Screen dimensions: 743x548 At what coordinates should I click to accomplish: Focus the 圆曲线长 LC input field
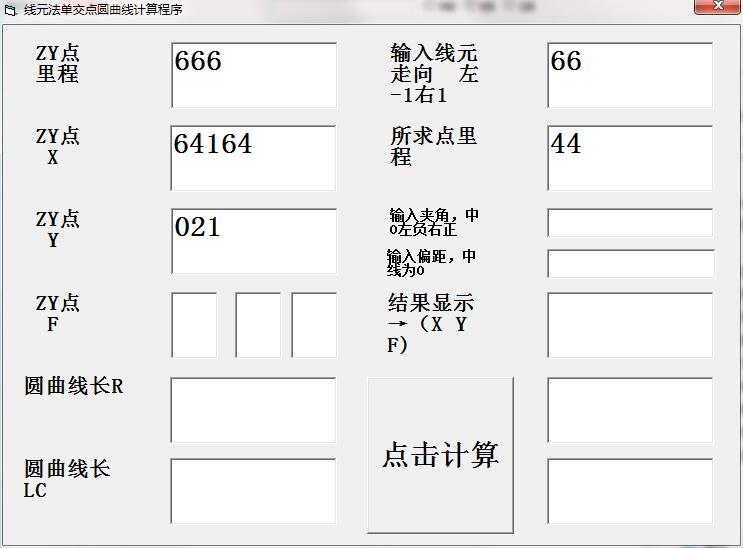point(253,491)
